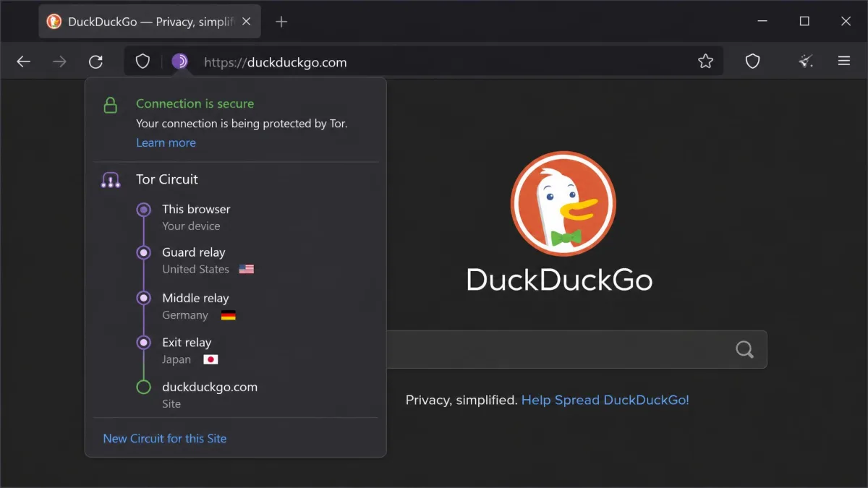Minimize the browser window
The height and width of the screenshot is (488, 868).
(x=762, y=22)
